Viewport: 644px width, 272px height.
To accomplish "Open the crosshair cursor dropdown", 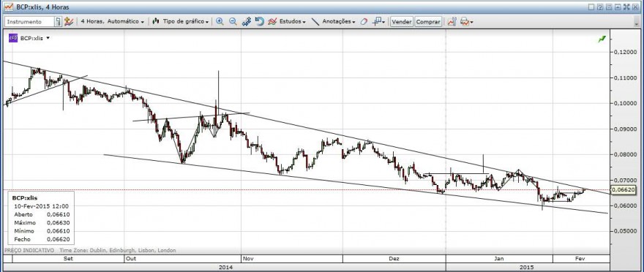I will (378, 21).
